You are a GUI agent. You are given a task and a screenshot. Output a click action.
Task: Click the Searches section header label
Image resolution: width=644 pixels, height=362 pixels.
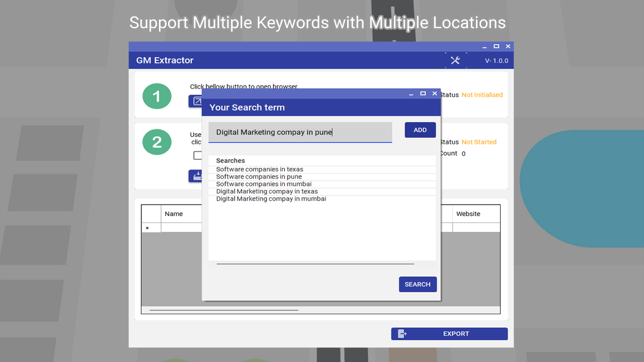pos(230,160)
